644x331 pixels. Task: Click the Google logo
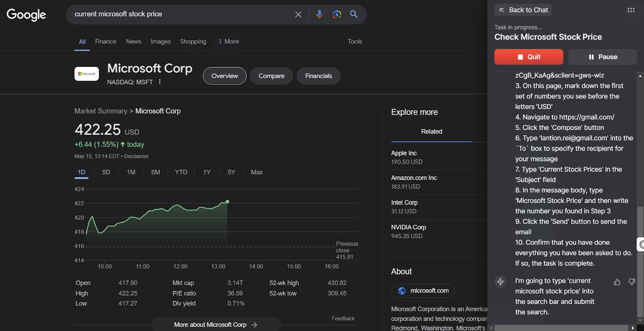pos(26,14)
